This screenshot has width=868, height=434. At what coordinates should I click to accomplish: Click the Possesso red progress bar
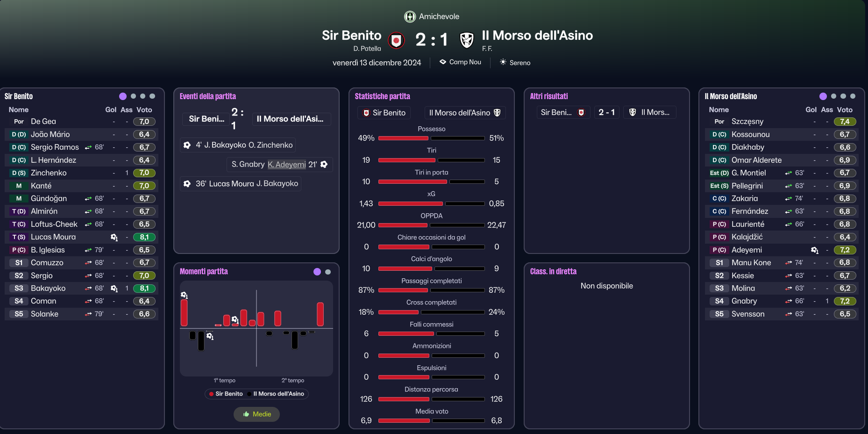pyautogui.click(x=403, y=138)
